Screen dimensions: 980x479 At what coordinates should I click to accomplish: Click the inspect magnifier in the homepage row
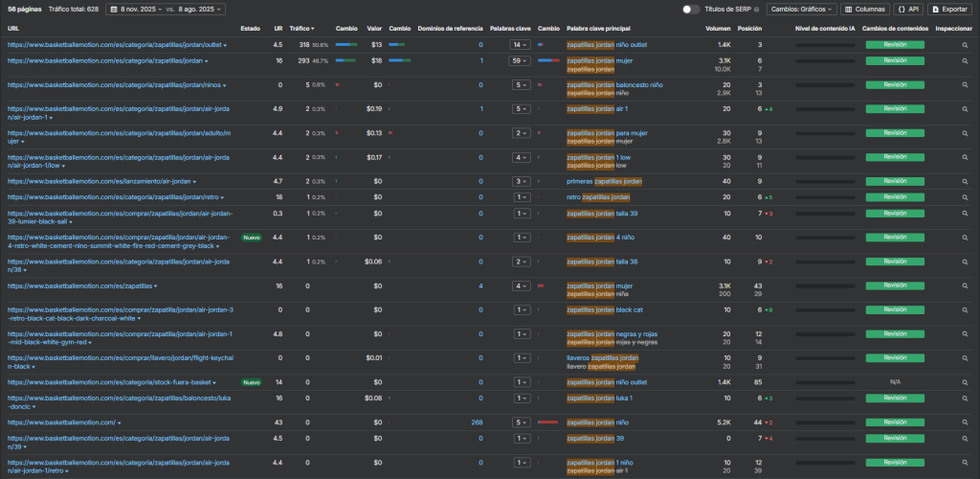(x=966, y=422)
